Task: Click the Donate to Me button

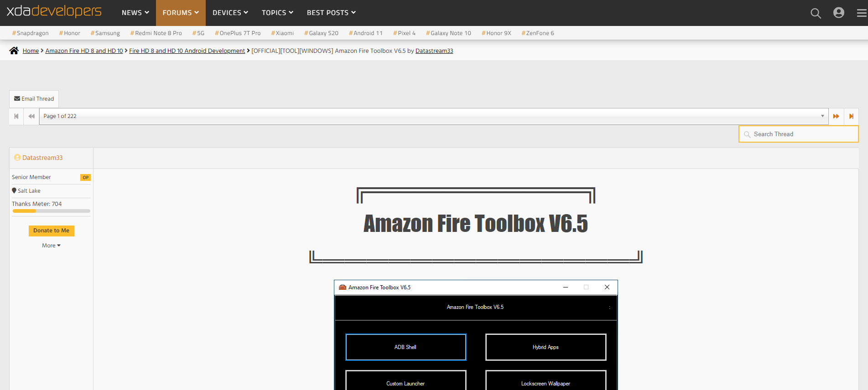Action: coord(52,231)
